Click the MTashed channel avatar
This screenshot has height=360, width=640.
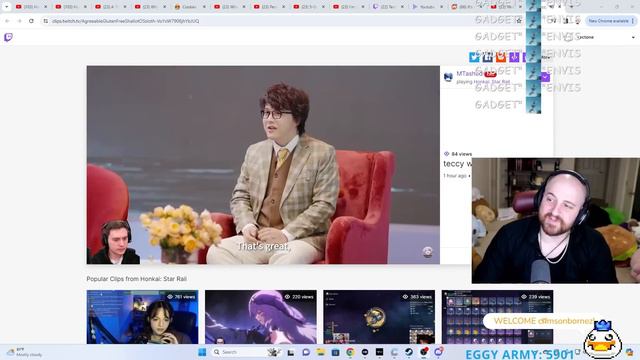[448, 77]
